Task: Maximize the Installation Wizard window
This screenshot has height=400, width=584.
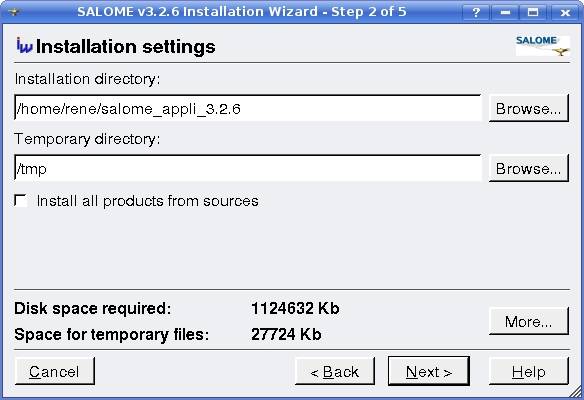Action: (533, 13)
